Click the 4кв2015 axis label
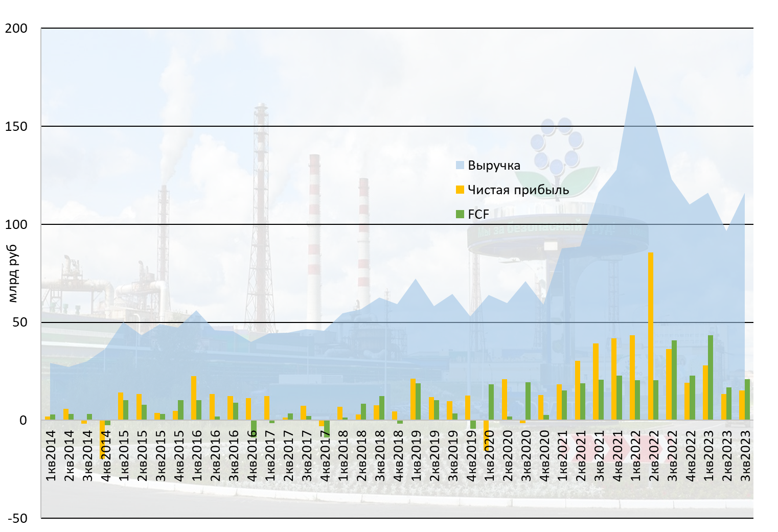 click(x=178, y=455)
